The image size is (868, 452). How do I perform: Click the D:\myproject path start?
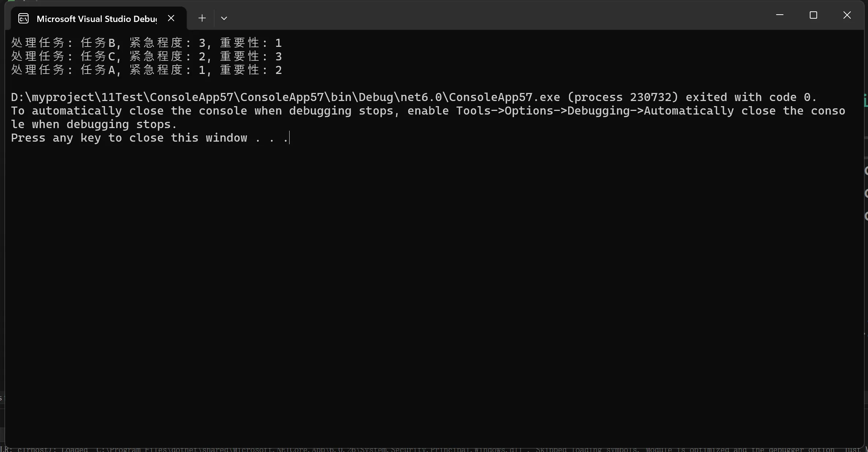pos(52,97)
